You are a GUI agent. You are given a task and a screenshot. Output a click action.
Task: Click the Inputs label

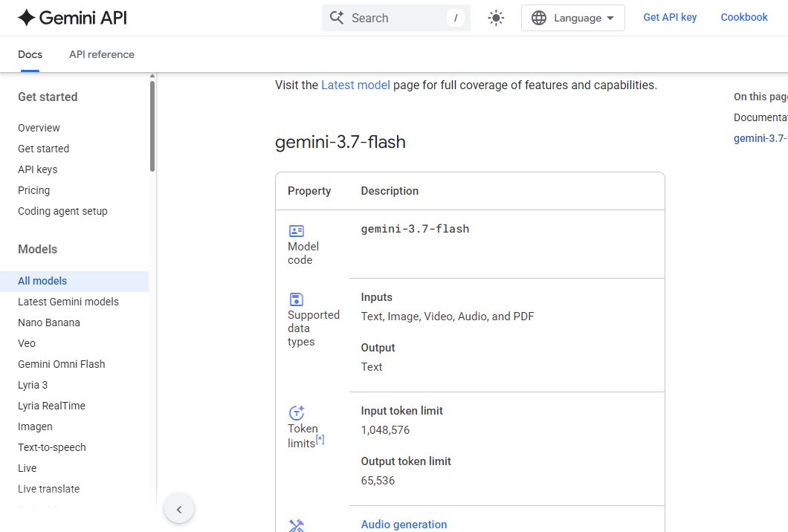point(376,297)
